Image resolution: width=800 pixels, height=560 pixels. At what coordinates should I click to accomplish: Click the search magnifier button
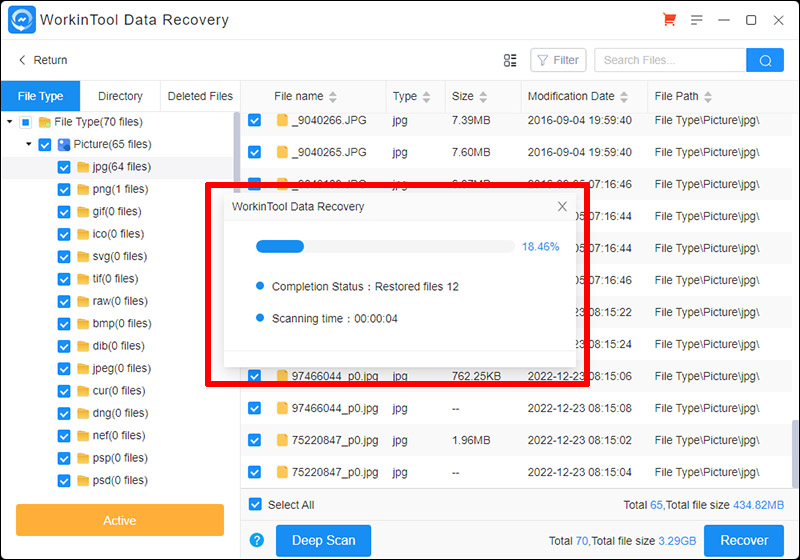coord(765,60)
